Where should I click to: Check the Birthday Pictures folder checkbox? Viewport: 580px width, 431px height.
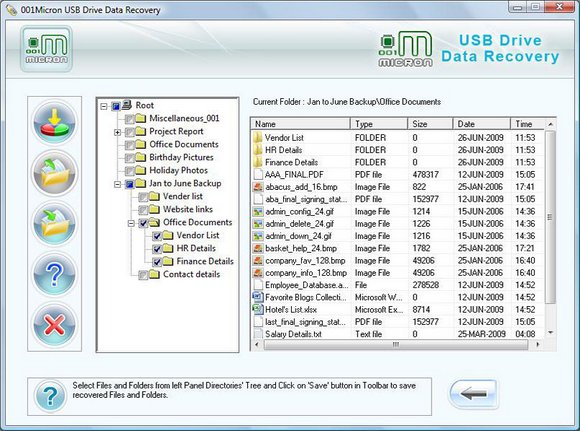(x=129, y=158)
